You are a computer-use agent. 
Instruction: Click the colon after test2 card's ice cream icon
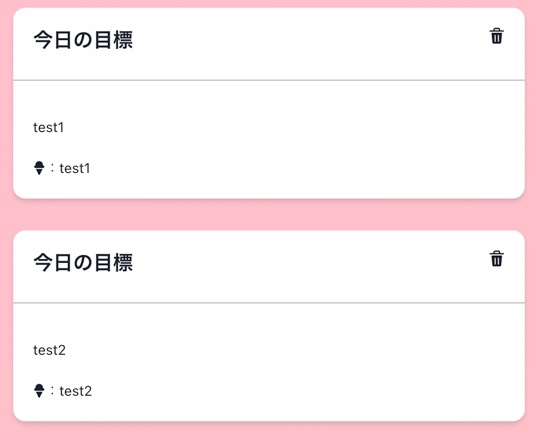click(52, 391)
